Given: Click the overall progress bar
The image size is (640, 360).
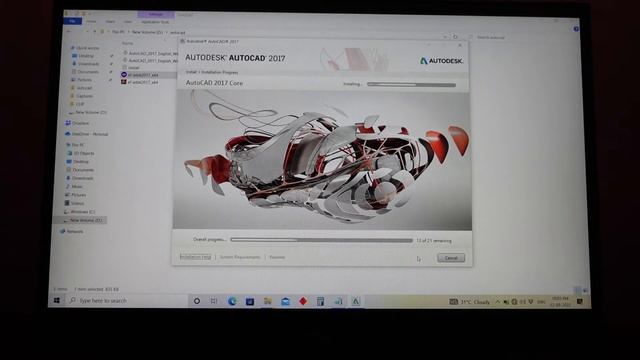Looking at the screenshot, I should tap(322, 240).
